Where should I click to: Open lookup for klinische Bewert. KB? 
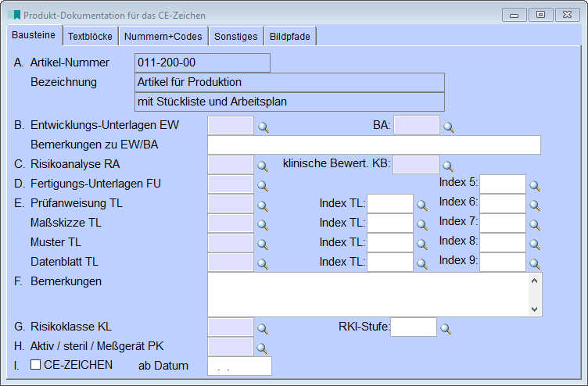[448, 166]
